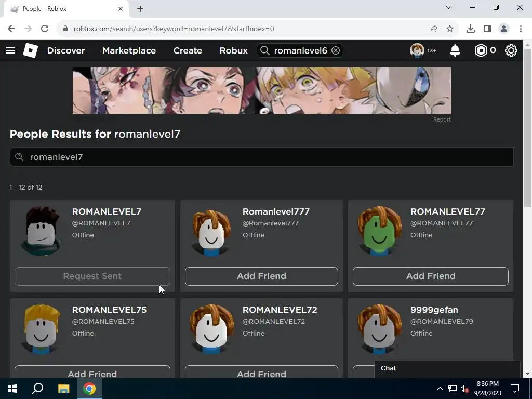Image resolution: width=532 pixels, height=399 pixels.
Task: Click the '1 - 12 of 12' results count
Action: [x=26, y=187]
